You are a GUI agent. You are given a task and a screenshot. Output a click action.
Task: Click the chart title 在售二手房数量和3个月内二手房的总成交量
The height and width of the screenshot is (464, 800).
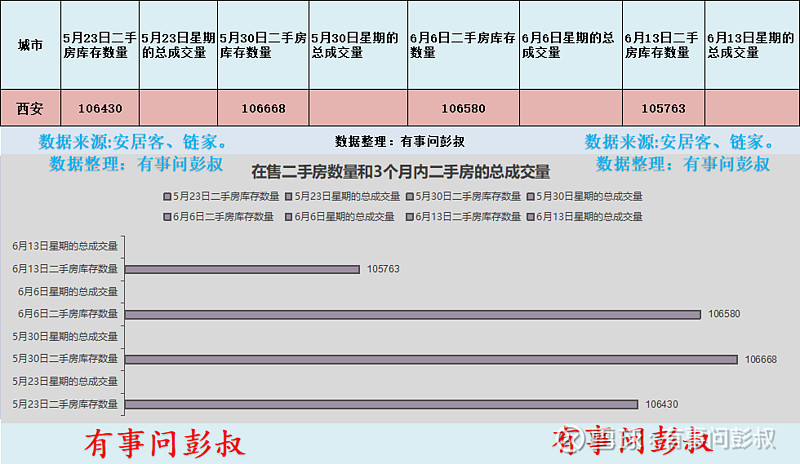(401, 172)
